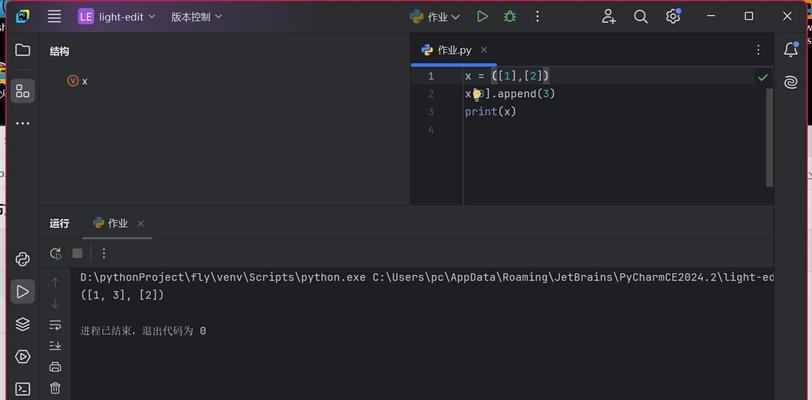Click the editor vertical scrollbar
The width and height of the screenshot is (812, 400).
[770, 137]
